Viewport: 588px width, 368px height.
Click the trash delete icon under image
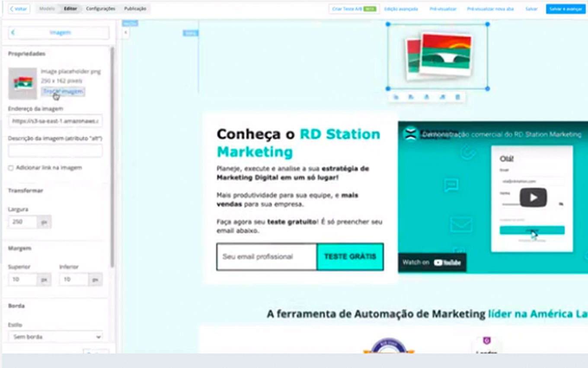[x=457, y=97]
